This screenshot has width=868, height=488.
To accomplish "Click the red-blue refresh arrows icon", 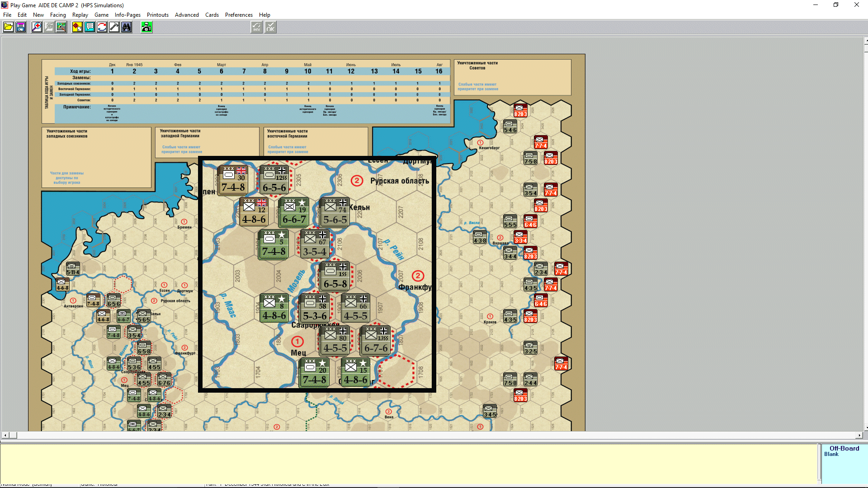I will [x=102, y=27].
